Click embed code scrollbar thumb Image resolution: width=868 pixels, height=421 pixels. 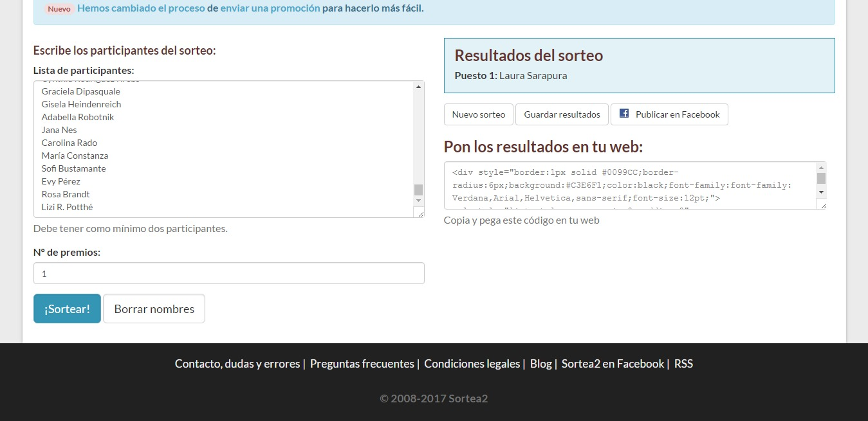[x=821, y=178]
